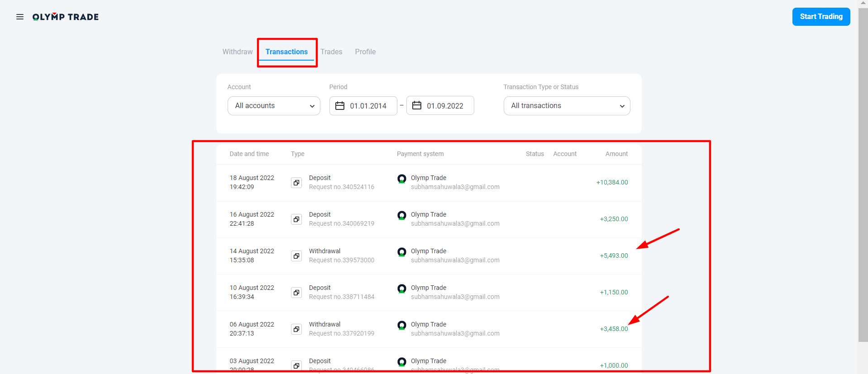Click the Status column header
The image size is (868, 374).
[535, 154]
